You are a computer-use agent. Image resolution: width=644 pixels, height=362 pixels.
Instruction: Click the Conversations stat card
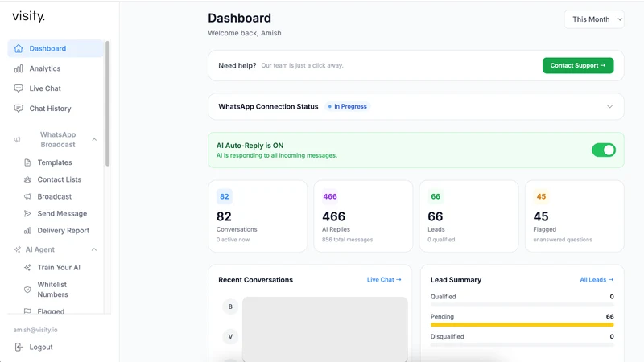point(258,216)
